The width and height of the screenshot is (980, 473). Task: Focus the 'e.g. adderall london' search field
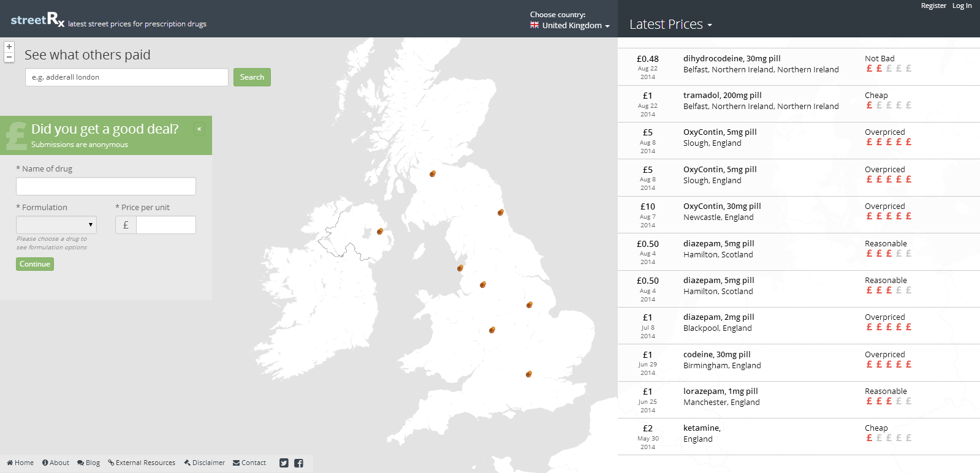click(127, 77)
